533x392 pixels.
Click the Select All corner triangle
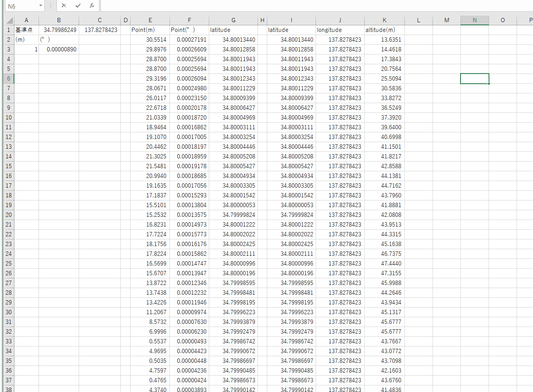(9, 20)
